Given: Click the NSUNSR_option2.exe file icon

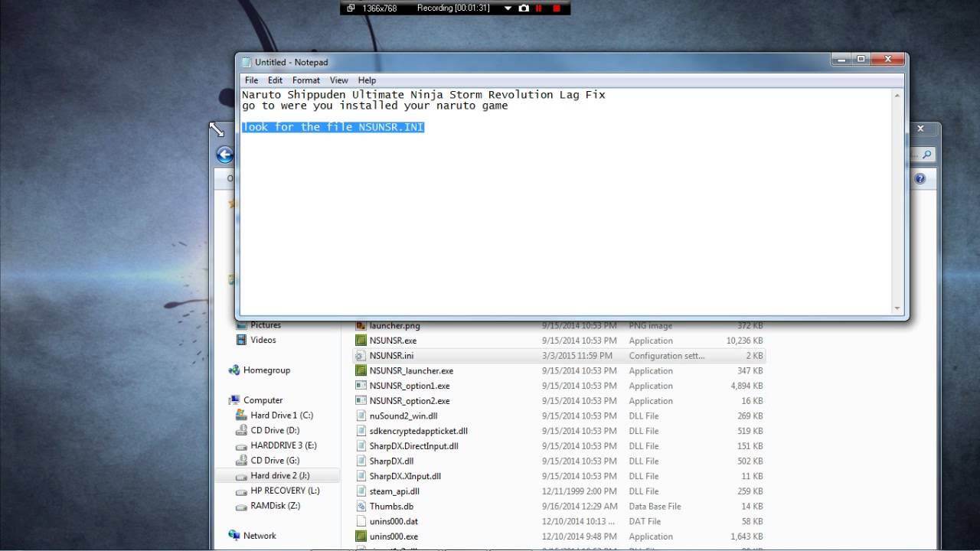Looking at the screenshot, I should (x=361, y=401).
